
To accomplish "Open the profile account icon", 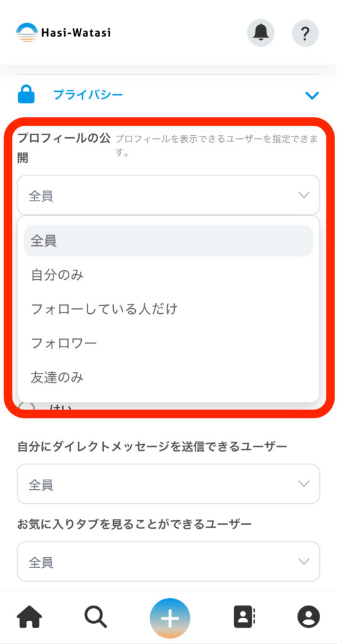I will pos(309,618).
